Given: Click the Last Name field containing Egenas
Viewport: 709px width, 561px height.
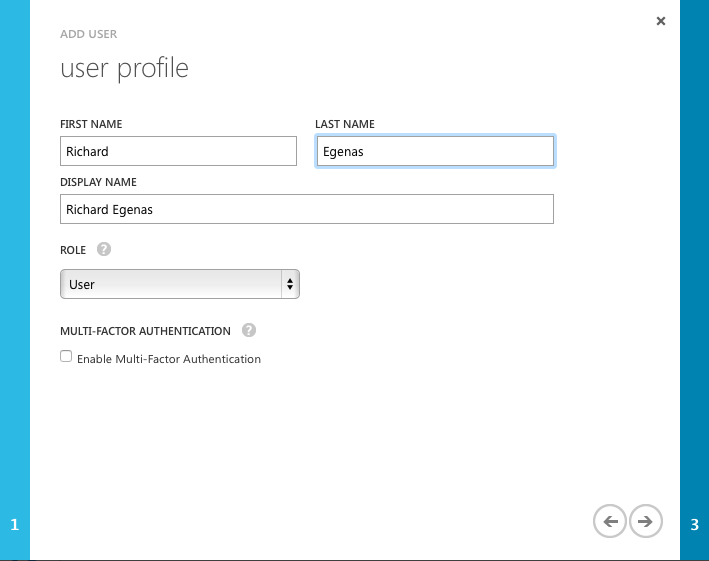Looking at the screenshot, I should [x=434, y=151].
